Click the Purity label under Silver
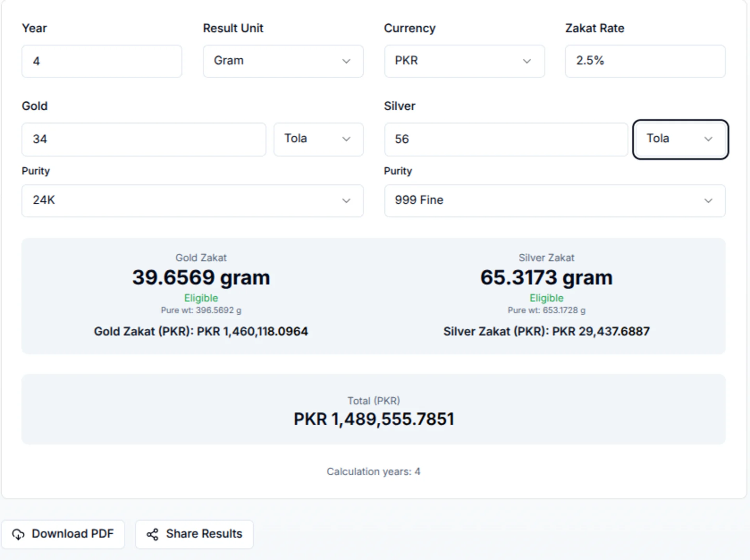 (398, 171)
